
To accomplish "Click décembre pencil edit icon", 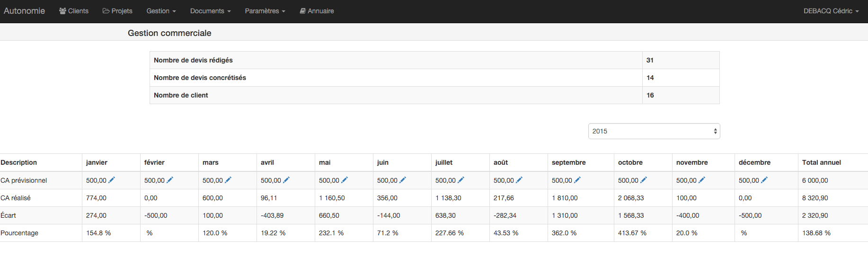I will coord(764,180).
